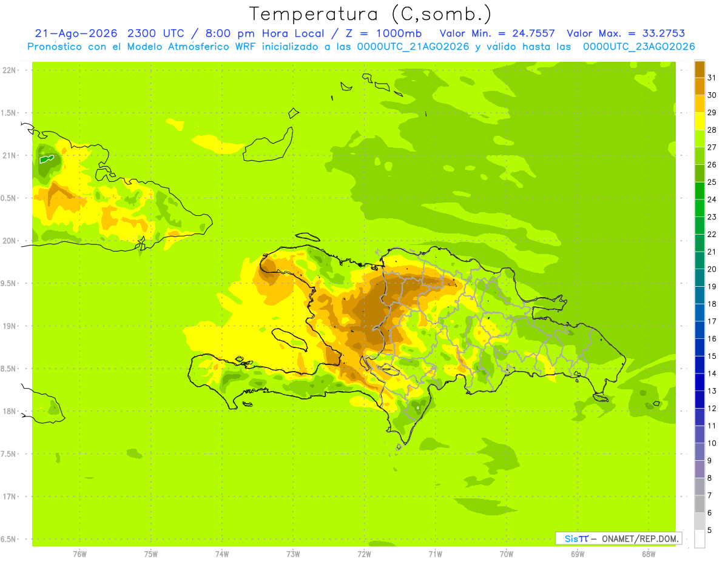Screen dimensions: 728x562
Task: Click the yellow swatch between 28 and 29
Action: pos(699,121)
